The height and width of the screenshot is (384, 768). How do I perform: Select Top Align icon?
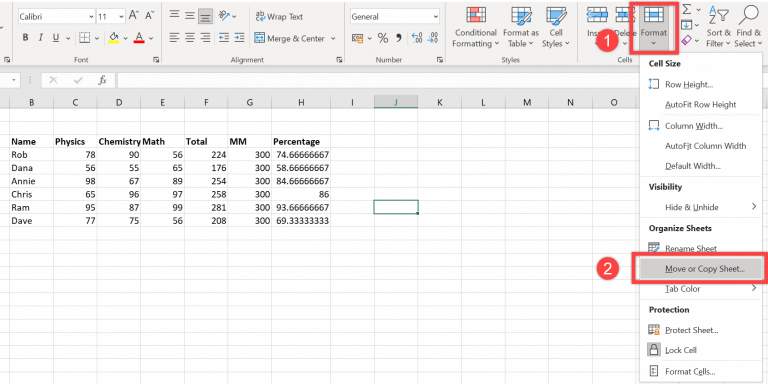(x=174, y=16)
